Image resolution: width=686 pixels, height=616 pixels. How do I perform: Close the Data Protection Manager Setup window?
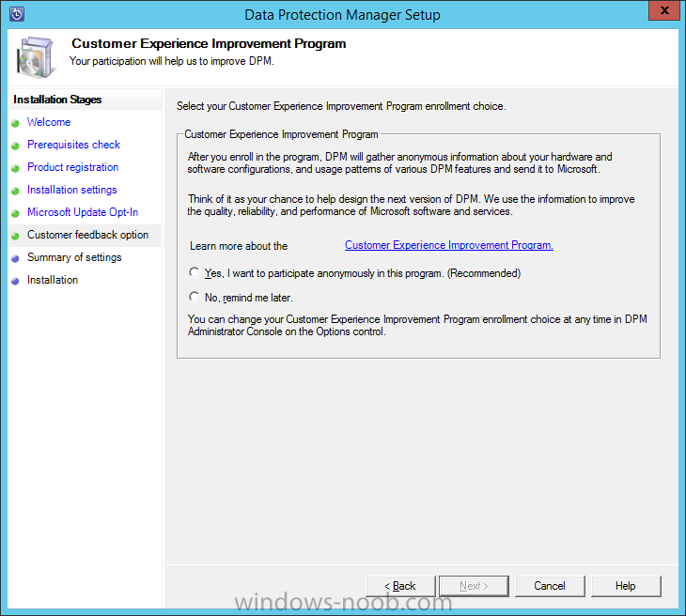click(x=663, y=10)
